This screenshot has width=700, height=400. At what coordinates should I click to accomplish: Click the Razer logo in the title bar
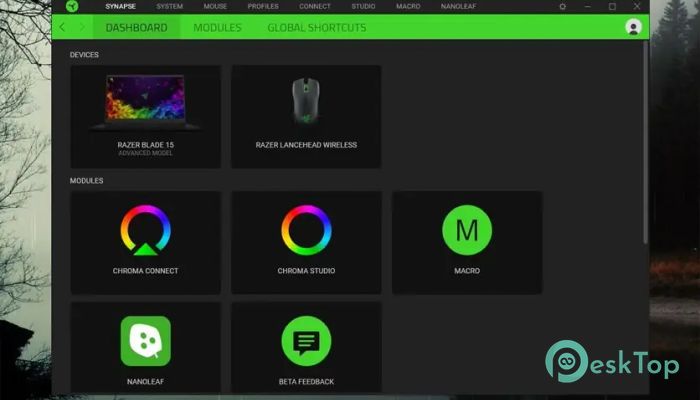71,6
